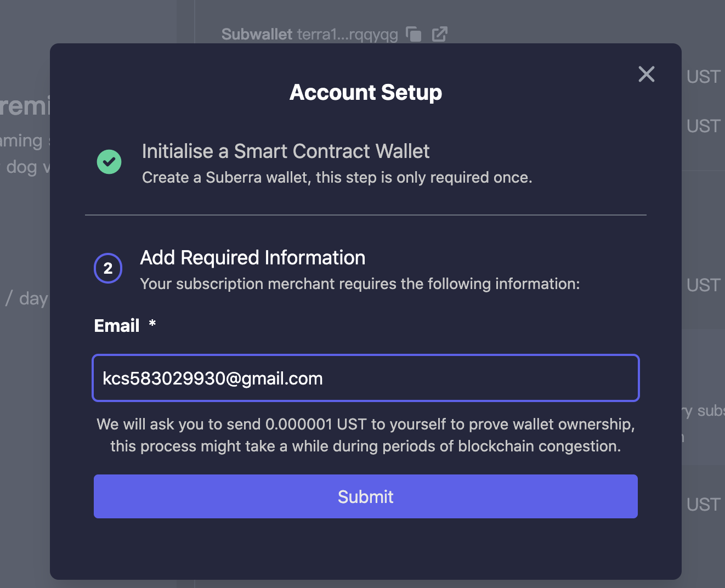Open Subwallet address in external link

tap(440, 34)
